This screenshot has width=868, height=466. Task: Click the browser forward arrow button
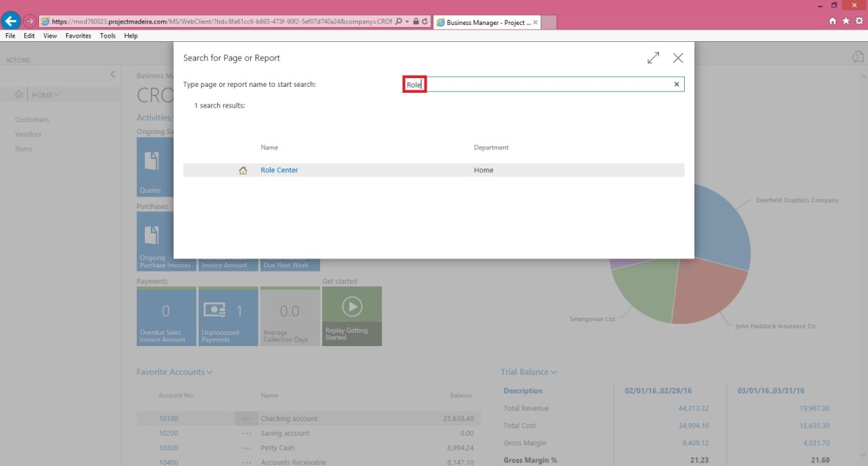(30, 21)
